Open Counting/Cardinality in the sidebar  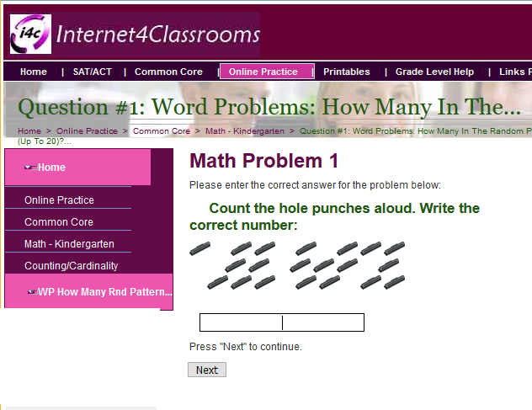(x=72, y=266)
